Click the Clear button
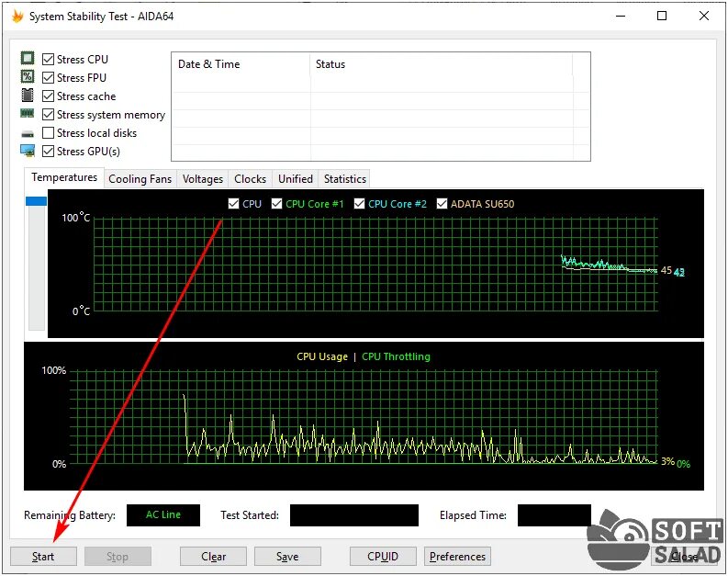The height and width of the screenshot is (576, 728). click(213, 556)
